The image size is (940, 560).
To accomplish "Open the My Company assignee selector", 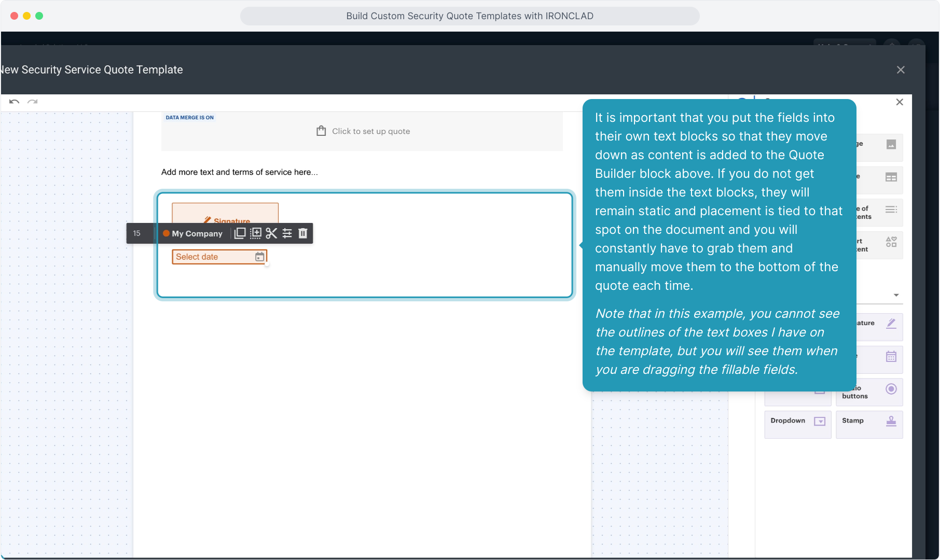I will (193, 233).
